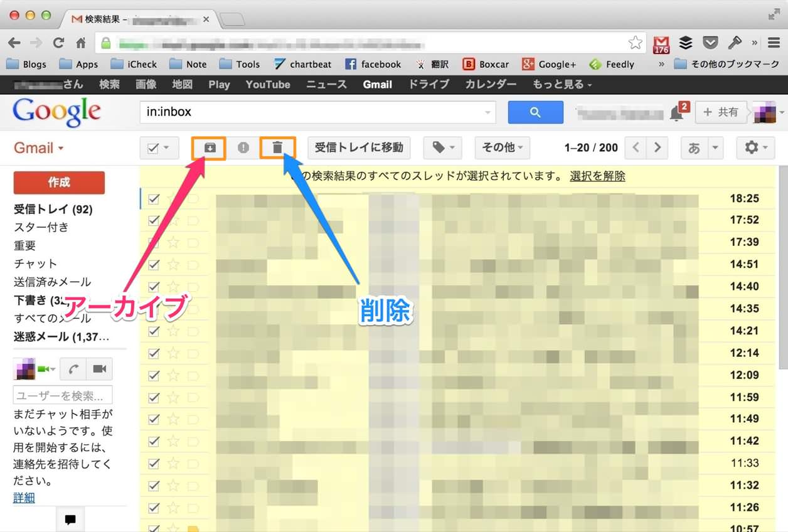Open 迷惑メール spam folder

point(61,337)
